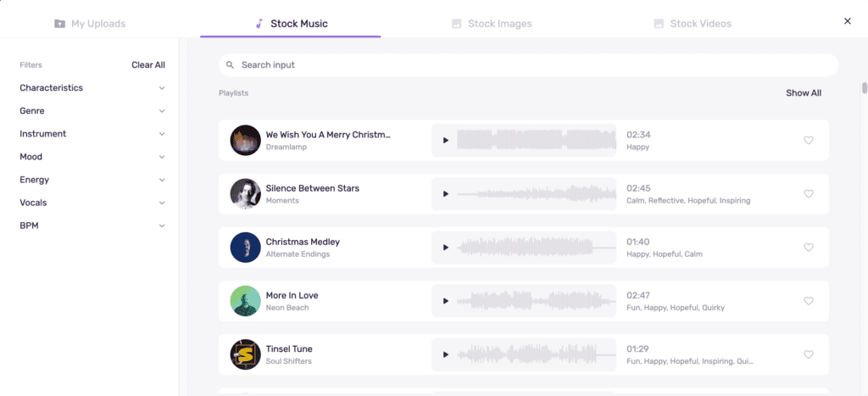Click the Search input field
The image size is (868, 396).
tap(528, 64)
